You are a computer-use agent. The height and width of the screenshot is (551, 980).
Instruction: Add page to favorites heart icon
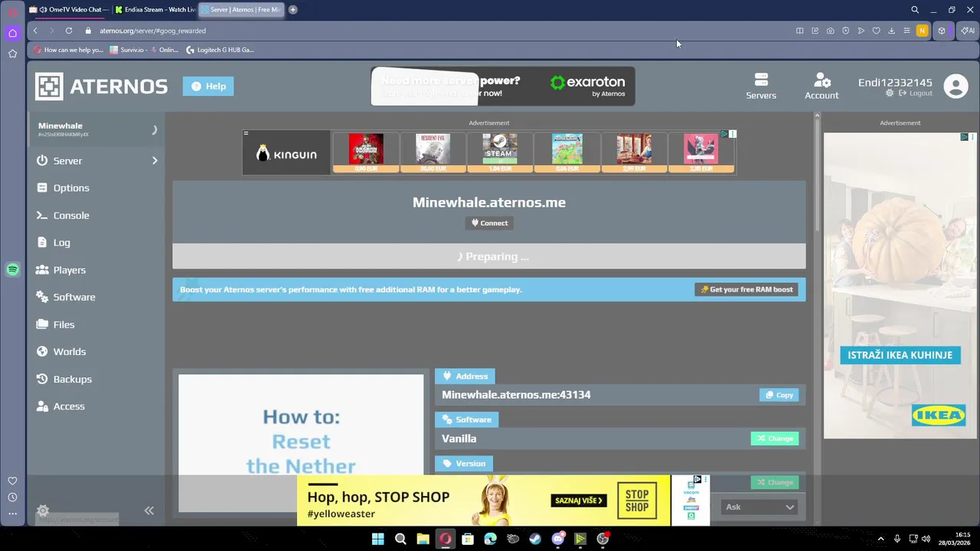pyautogui.click(x=876, y=31)
